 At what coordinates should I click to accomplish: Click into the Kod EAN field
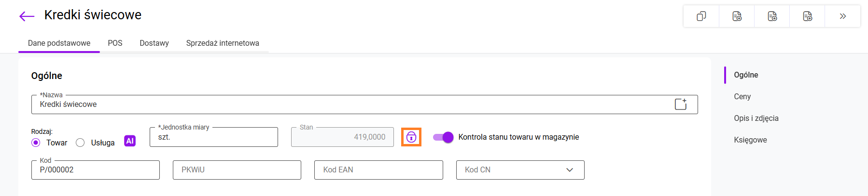pyautogui.click(x=378, y=170)
